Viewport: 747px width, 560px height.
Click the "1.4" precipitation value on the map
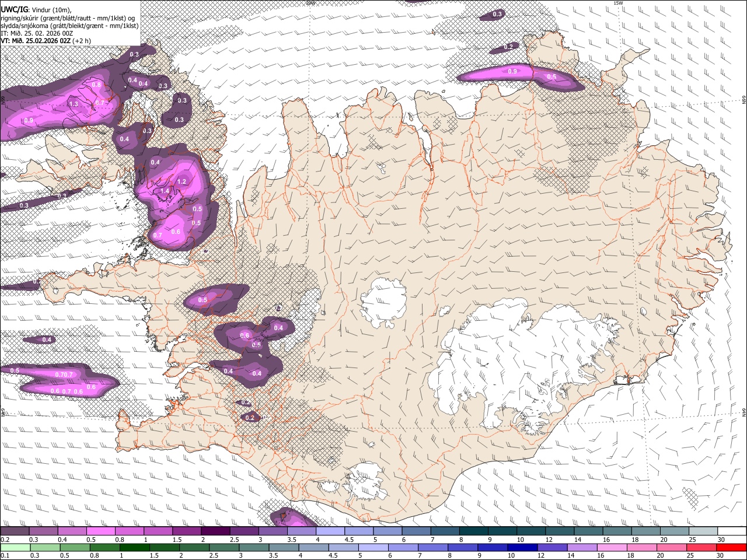pos(165,191)
